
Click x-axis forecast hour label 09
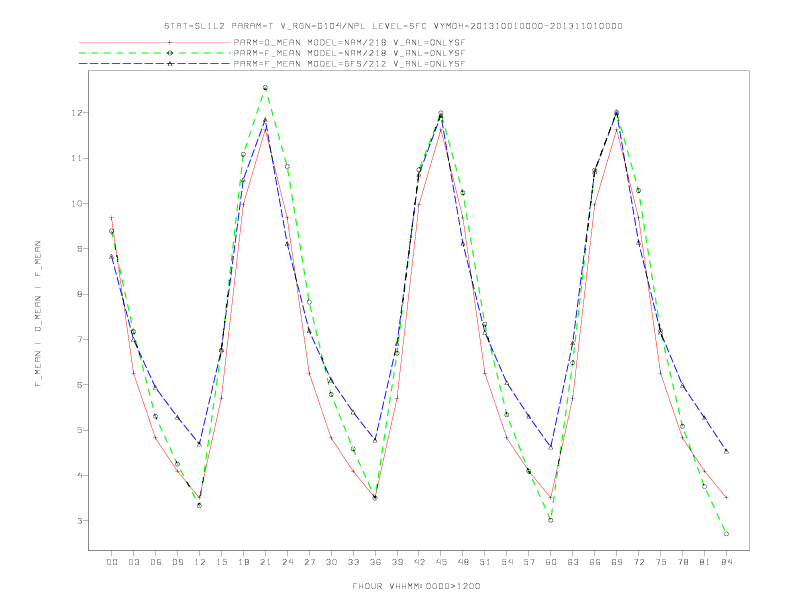pyautogui.click(x=177, y=562)
